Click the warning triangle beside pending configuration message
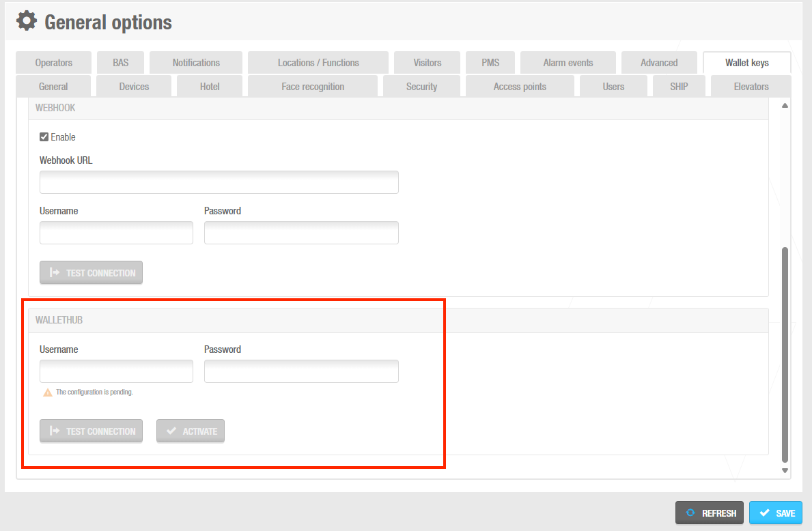The image size is (812, 531). tap(46, 392)
